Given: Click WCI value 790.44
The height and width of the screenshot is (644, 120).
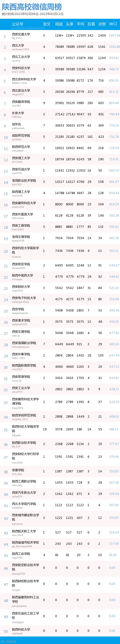Looking at the screenshot, I should pos(114,114).
